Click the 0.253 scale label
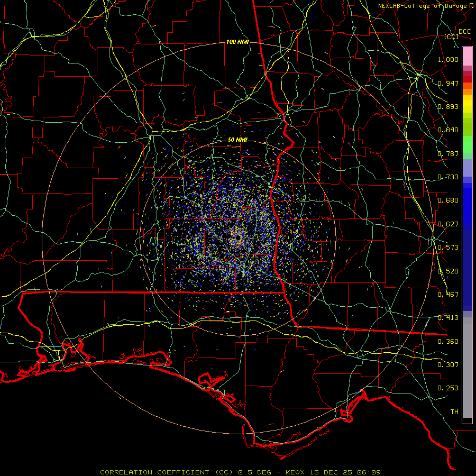 click(448, 388)
